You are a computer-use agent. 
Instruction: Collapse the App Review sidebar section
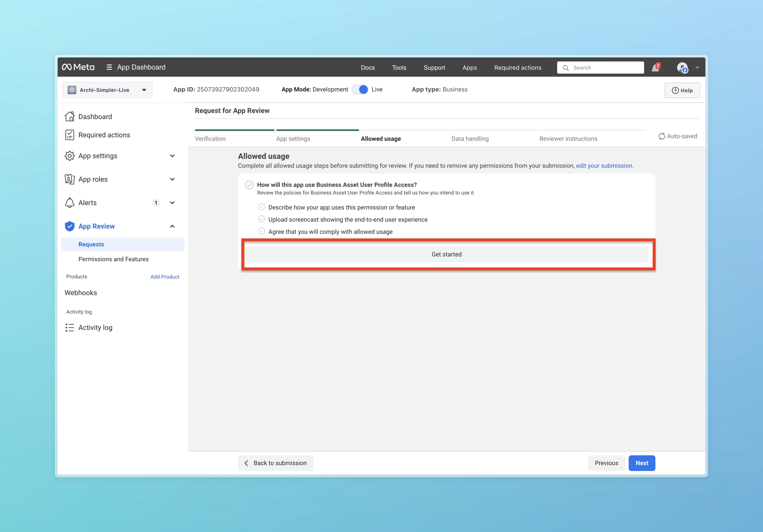[172, 226]
